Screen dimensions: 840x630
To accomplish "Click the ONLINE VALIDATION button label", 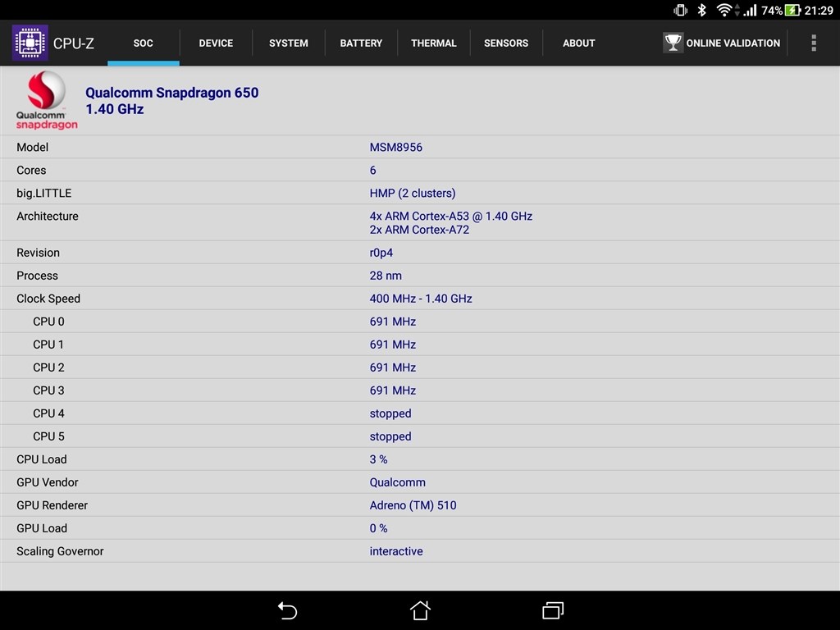I will [733, 43].
